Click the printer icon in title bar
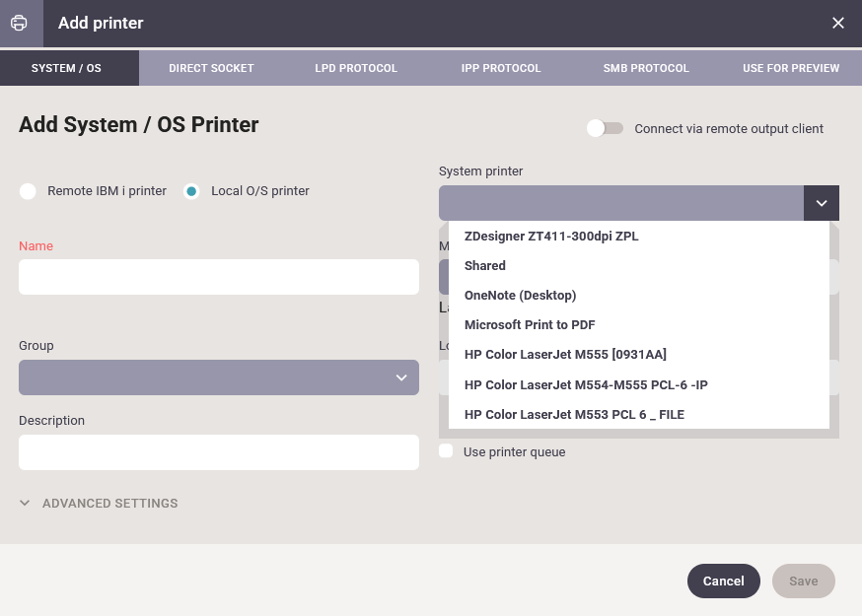The width and height of the screenshot is (862, 616). 20,23
